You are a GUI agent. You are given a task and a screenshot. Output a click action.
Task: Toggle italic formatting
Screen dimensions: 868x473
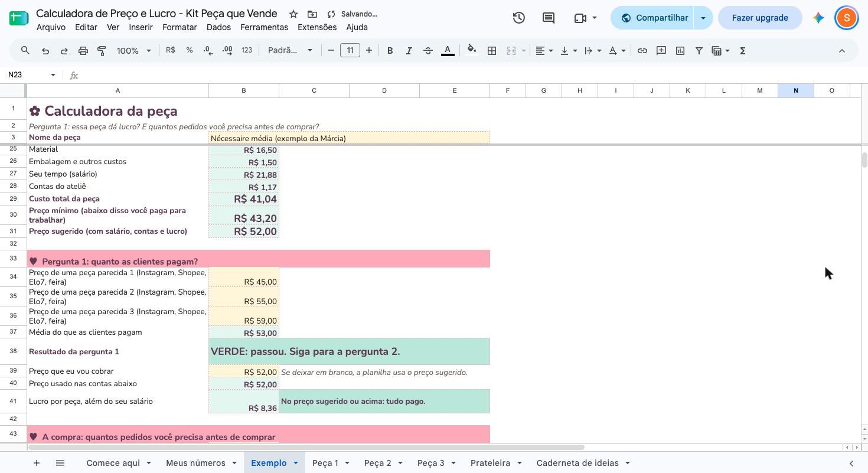click(409, 51)
